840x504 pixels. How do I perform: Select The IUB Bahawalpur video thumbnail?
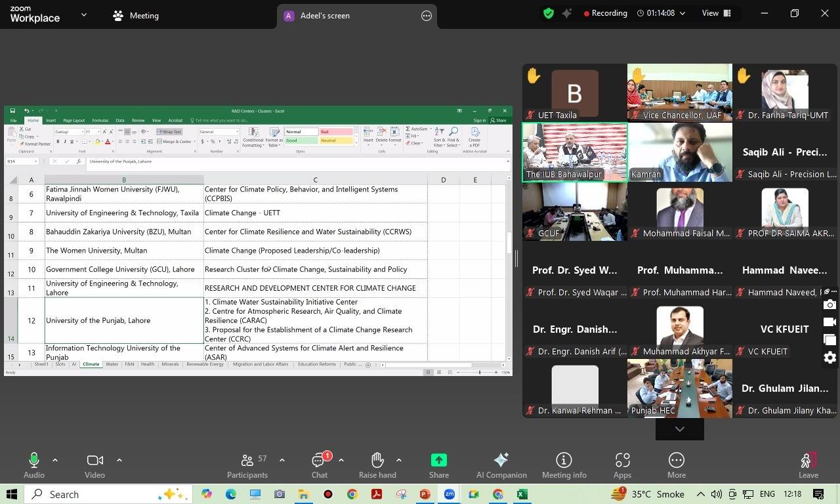click(x=574, y=152)
